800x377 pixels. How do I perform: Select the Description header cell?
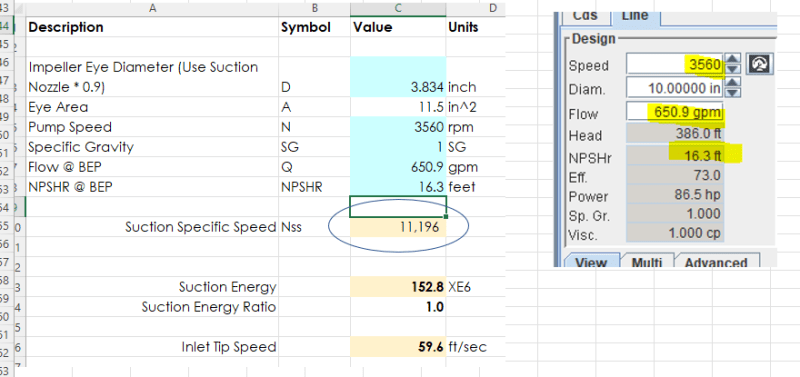click(152, 27)
